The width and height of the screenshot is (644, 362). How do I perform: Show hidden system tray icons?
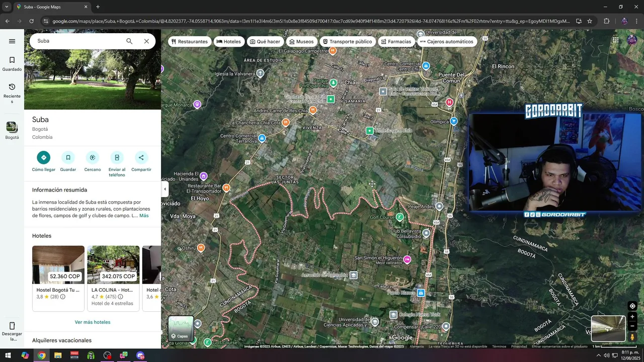598,355
